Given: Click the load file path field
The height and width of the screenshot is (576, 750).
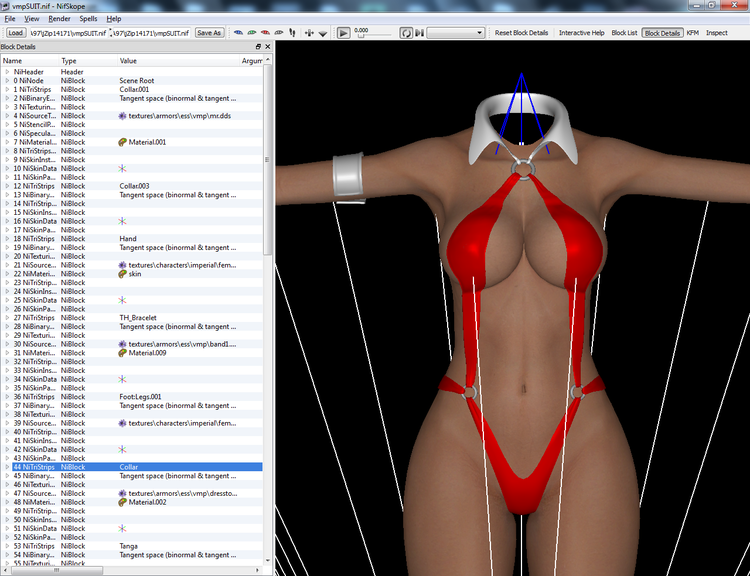Looking at the screenshot, I should click(x=68, y=33).
